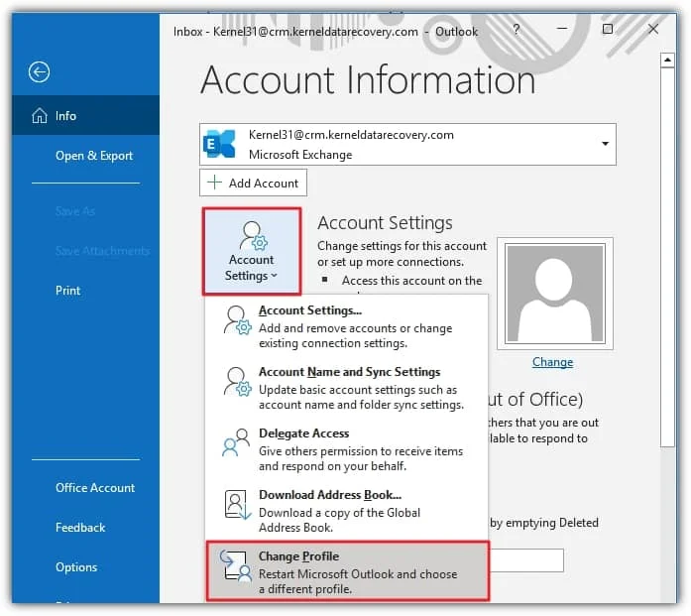Maximize the Outlook window
The width and height of the screenshot is (691, 616).
608,29
